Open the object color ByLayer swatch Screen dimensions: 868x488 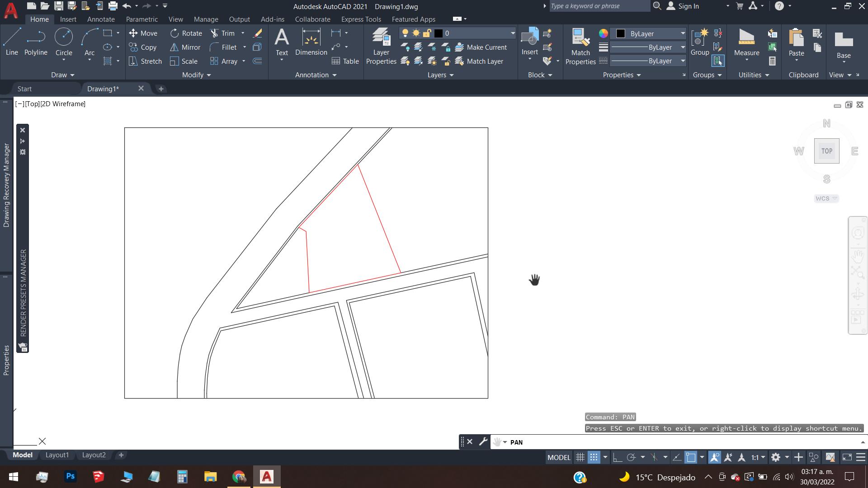[621, 33]
